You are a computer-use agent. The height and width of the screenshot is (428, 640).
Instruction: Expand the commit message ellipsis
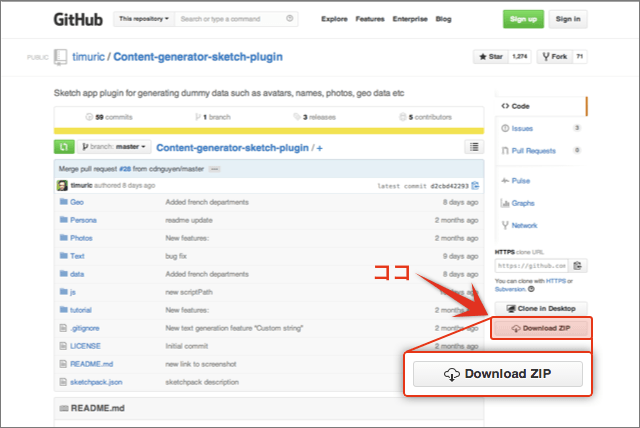point(215,169)
